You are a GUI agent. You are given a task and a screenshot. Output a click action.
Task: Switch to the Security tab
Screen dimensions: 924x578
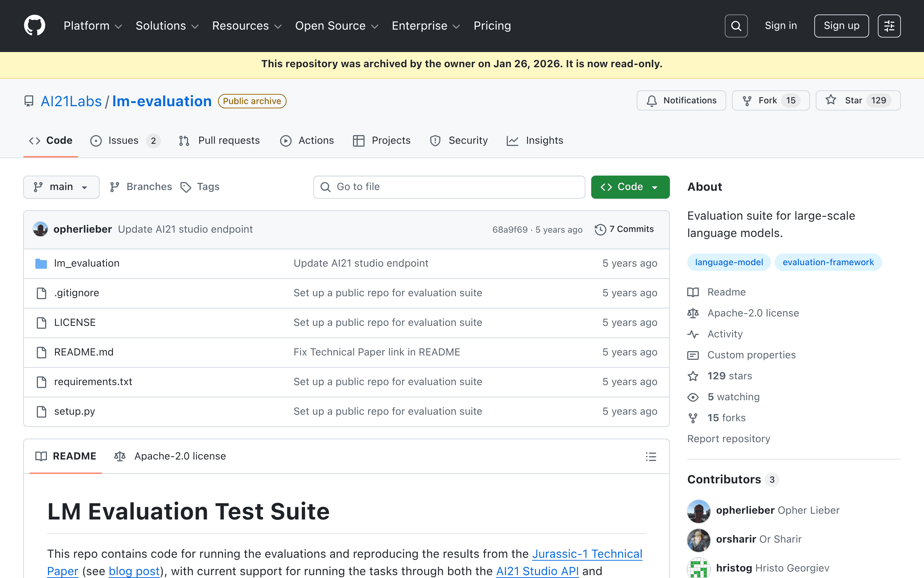coord(458,141)
